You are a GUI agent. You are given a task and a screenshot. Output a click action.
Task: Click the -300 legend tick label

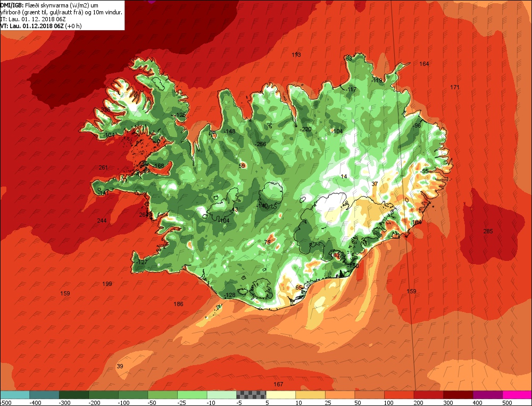[65, 403]
